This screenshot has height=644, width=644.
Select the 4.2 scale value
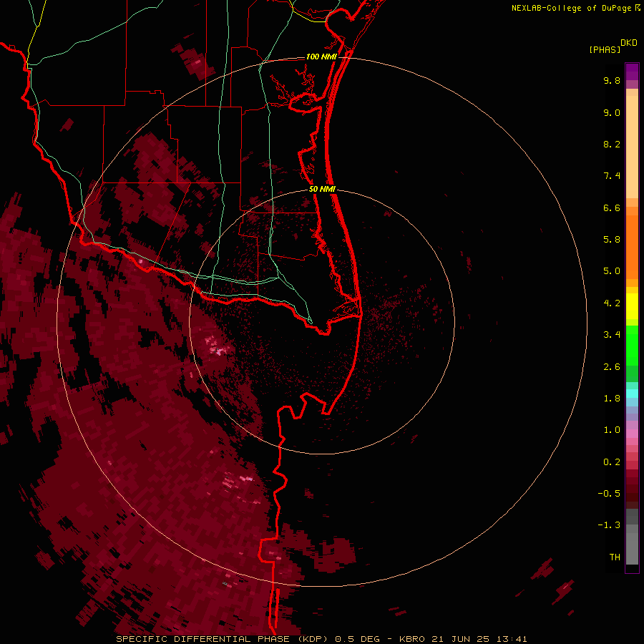coord(612,303)
